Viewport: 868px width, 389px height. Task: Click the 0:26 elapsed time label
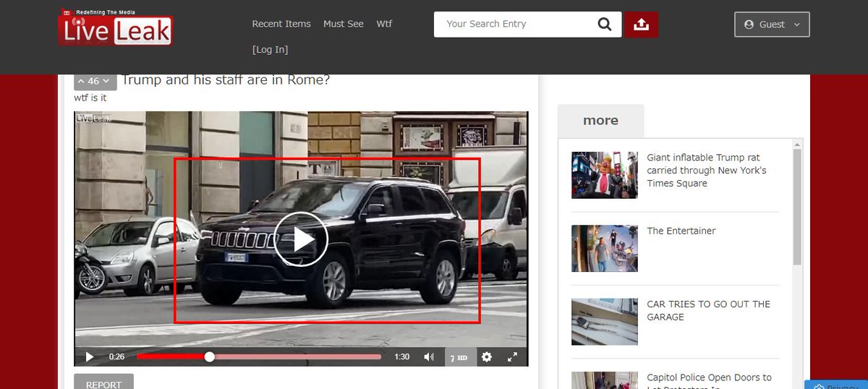(x=116, y=356)
